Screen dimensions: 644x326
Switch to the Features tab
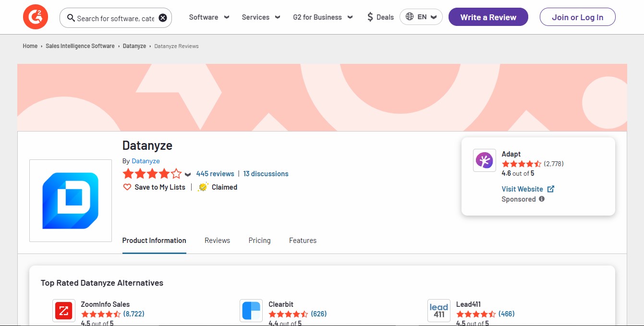303,241
